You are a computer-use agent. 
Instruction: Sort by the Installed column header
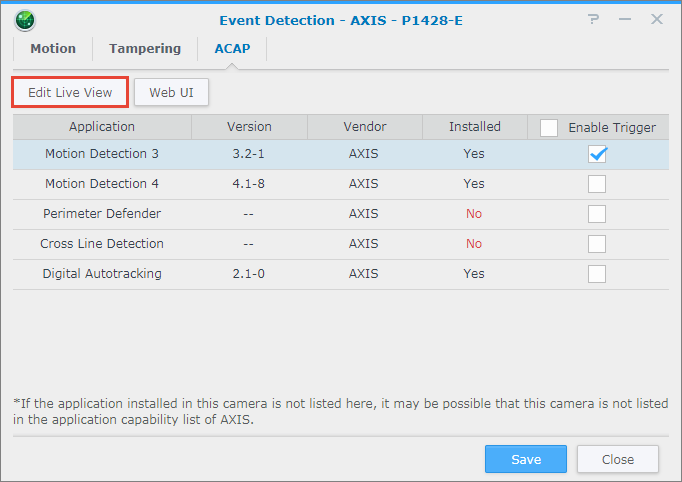pyautogui.click(x=475, y=127)
